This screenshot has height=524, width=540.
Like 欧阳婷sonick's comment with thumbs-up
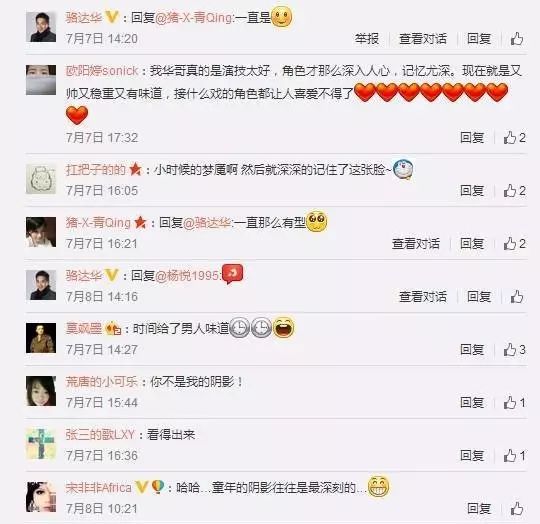tap(514, 138)
